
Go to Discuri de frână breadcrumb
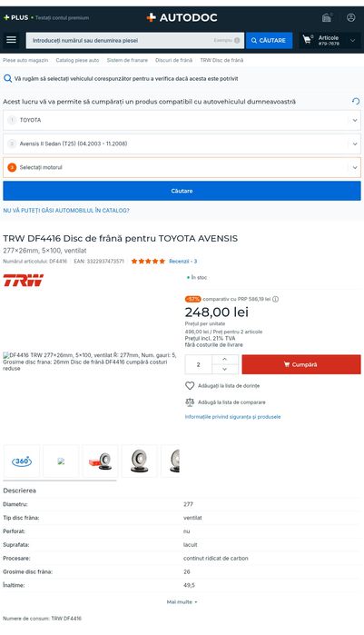[174, 60]
